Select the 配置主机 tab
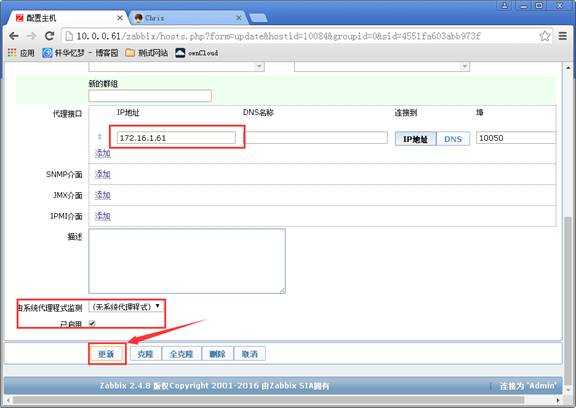Viewport: 576px width, 408px height. (x=68, y=18)
